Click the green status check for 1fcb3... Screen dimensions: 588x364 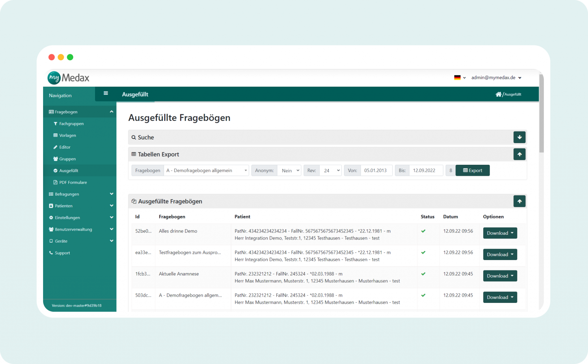pos(423,274)
